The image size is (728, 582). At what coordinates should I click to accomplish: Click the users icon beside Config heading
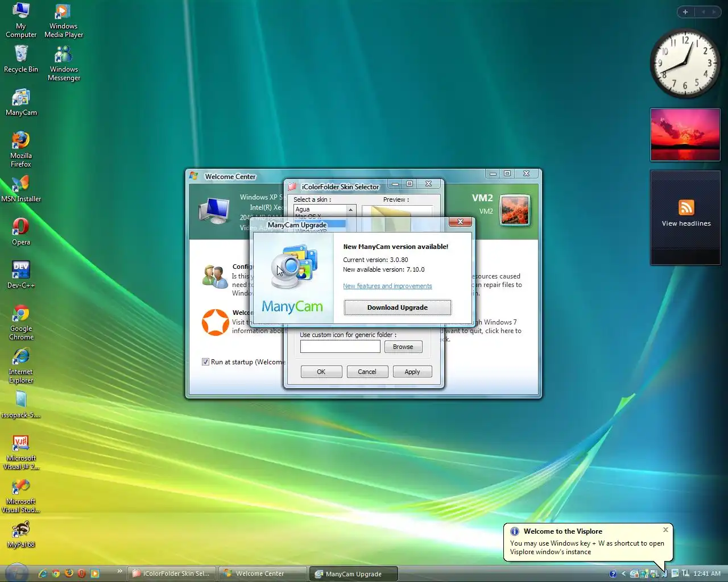pos(215,276)
